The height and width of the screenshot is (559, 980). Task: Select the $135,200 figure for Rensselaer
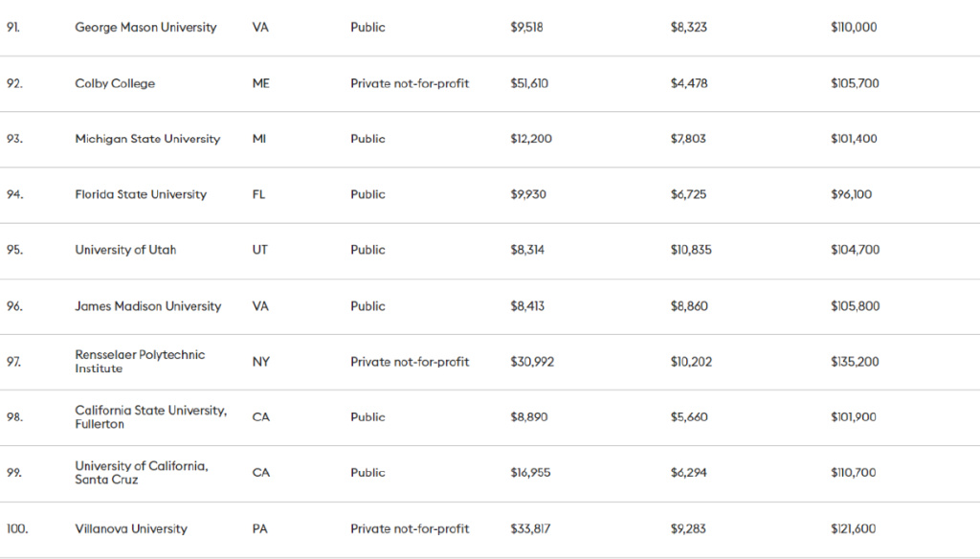coord(855,362)
